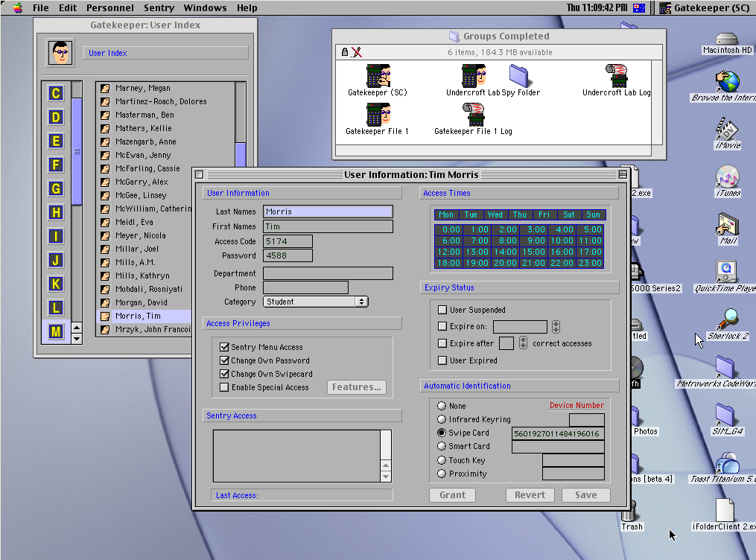Open the Sherlock 2 desktop icon
The image size is (756, 560).
click(728, 319)
